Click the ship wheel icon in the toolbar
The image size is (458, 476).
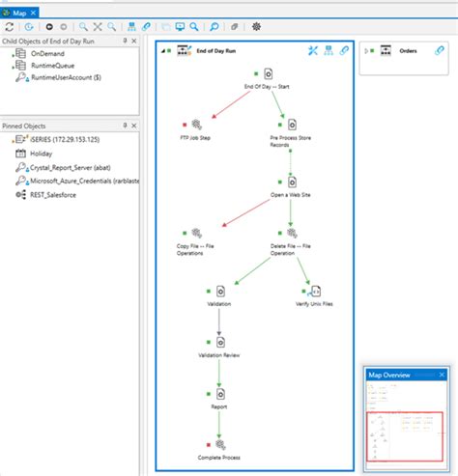coord(256,26)
